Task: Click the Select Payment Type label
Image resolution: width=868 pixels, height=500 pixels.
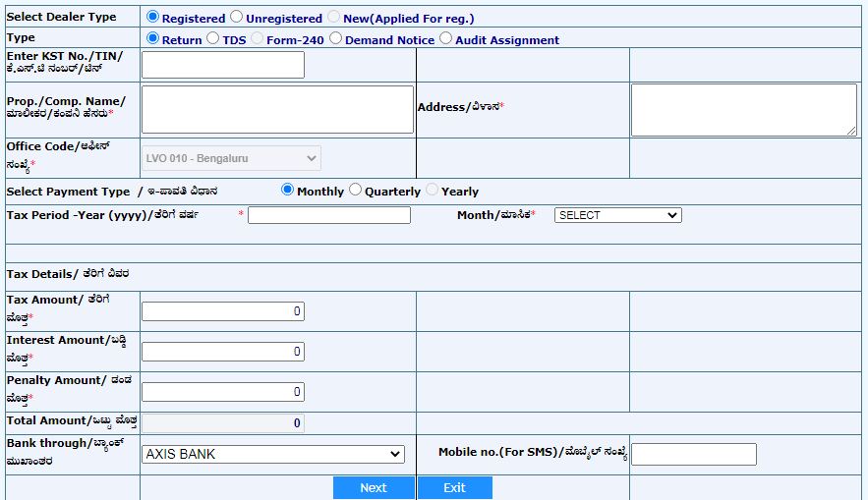Action: point(112,192)
